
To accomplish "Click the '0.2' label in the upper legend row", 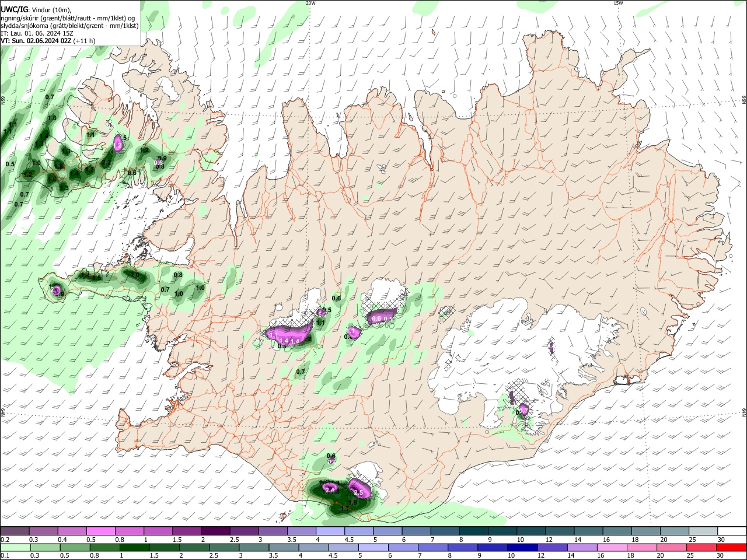I will 6,540.
